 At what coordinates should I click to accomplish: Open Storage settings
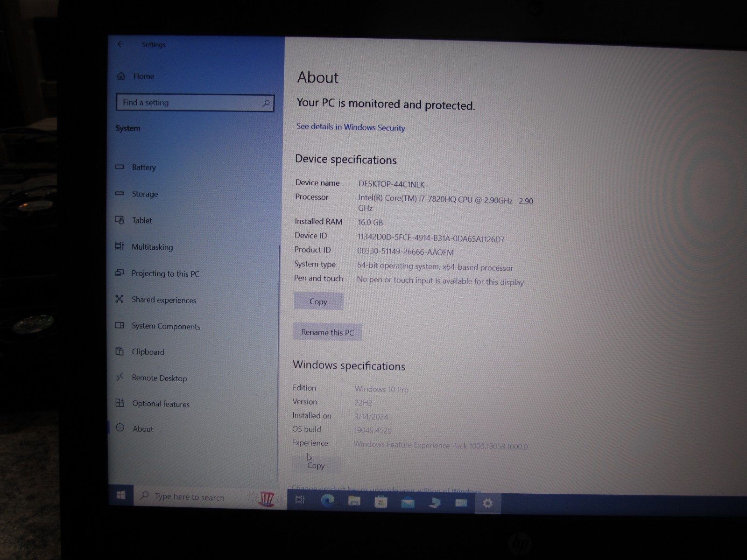tap(137, 194)
